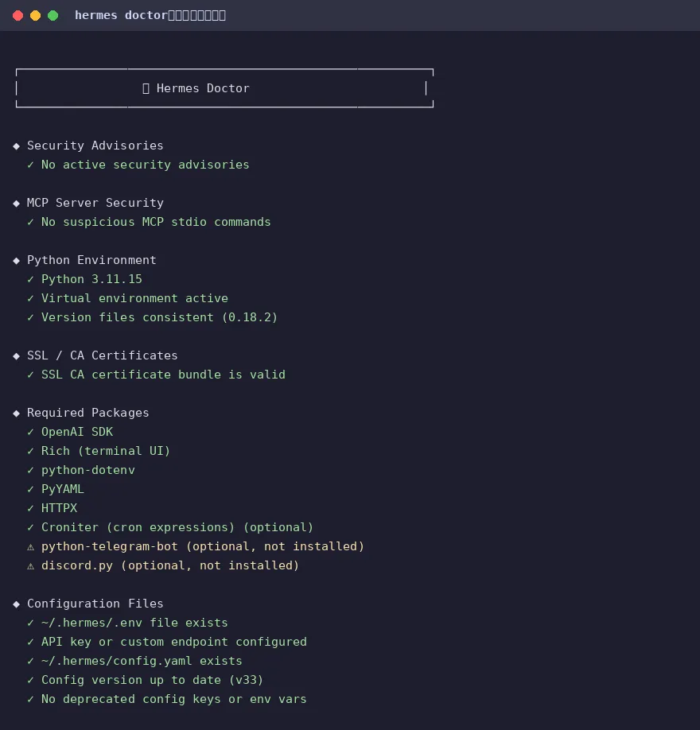The image size is (700, 730).
Task: Click 'Virtual environment active' line
Action: pos(134,298)
